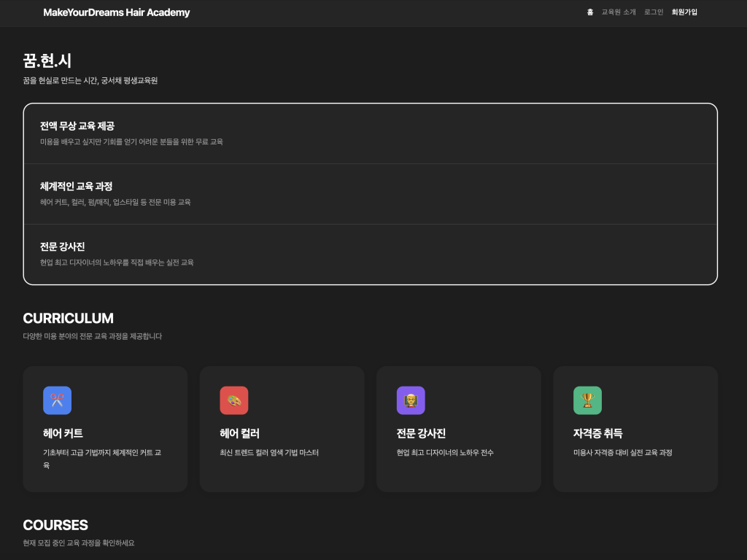
Task: Open the 로그인 link in the header
Action: point(654,12)
